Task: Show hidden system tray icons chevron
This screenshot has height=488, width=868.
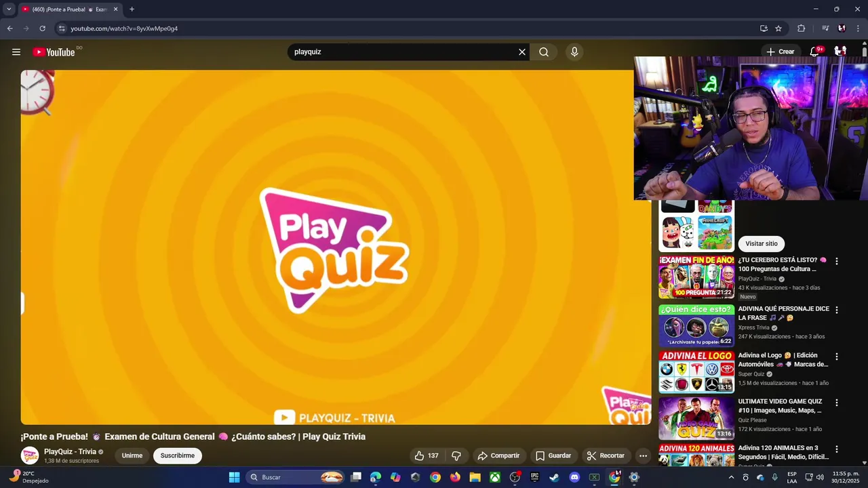Action: pos(731,477)
